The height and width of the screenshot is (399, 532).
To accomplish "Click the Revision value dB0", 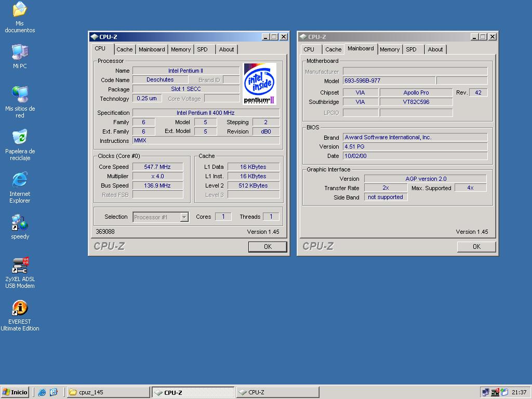I will point(266,131).
